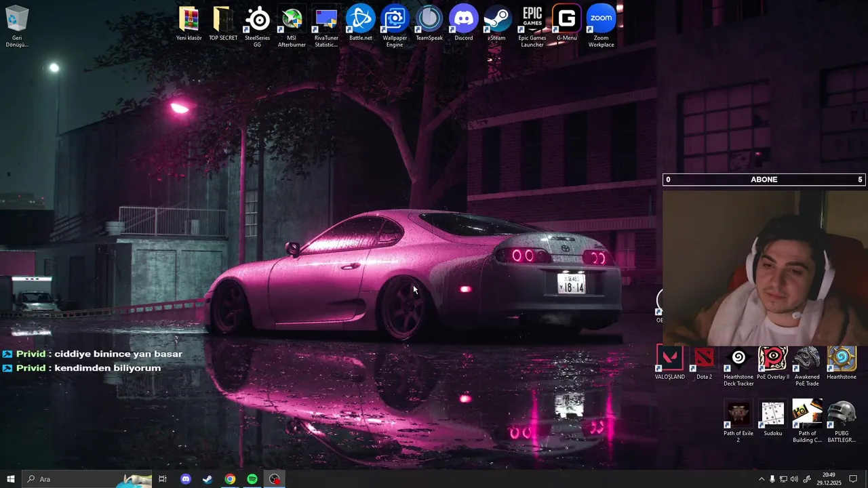Select the Hearthstone Deck Tracker shortcut
Screen dimensions: 868x488
pyautogui.click(x=738, y=366)
